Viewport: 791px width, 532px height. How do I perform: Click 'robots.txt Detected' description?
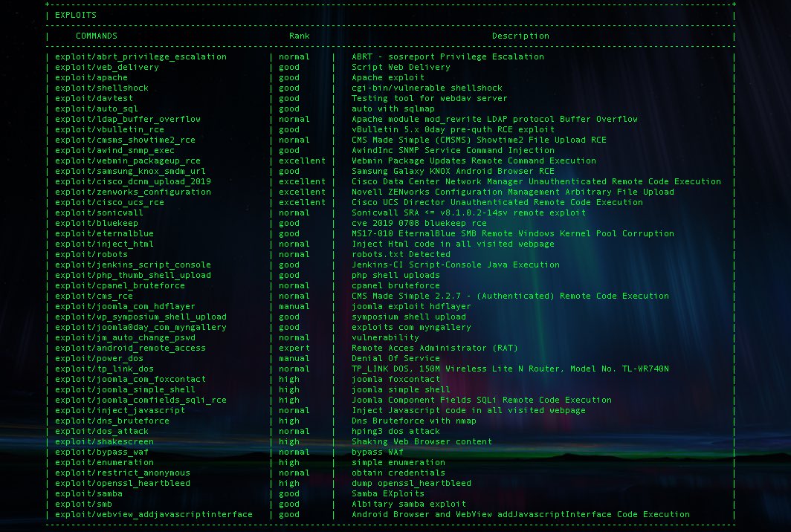tap(401, 255)
